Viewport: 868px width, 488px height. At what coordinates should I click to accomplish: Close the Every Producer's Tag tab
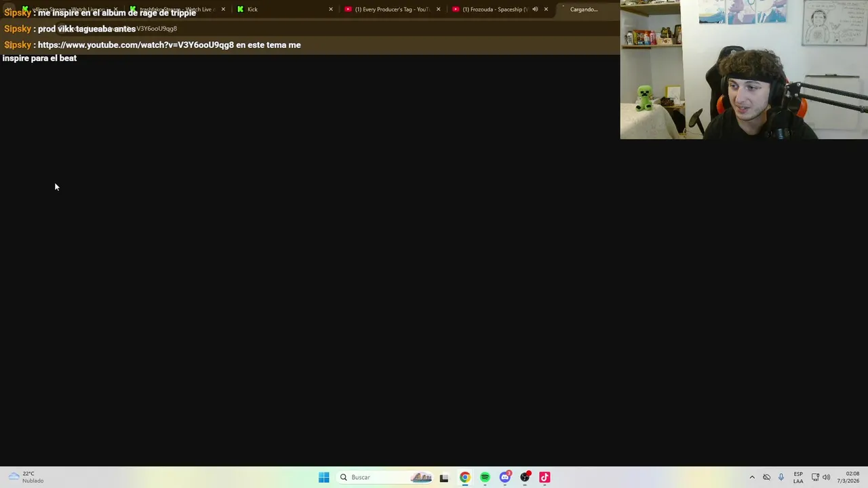[x=438, y=9]
